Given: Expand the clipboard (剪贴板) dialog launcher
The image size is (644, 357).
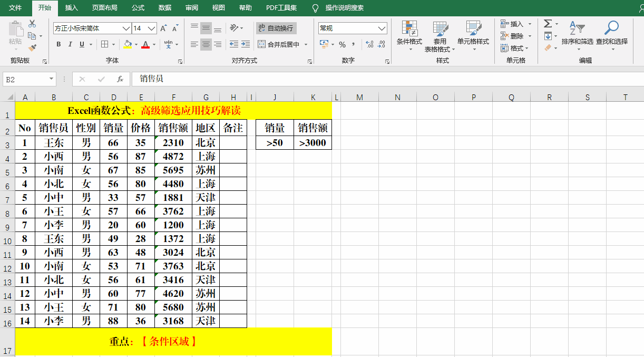Looking at the screenshot, I should click(44, 61).
